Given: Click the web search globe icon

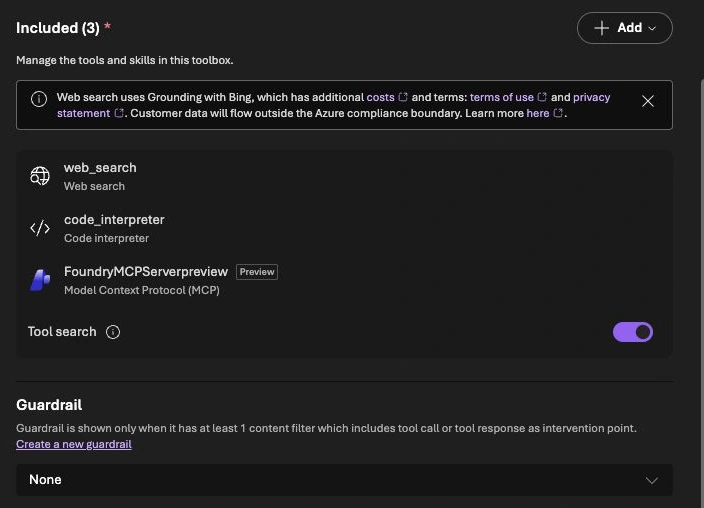Looking at the screenshot, I should (x=40, y=176).
